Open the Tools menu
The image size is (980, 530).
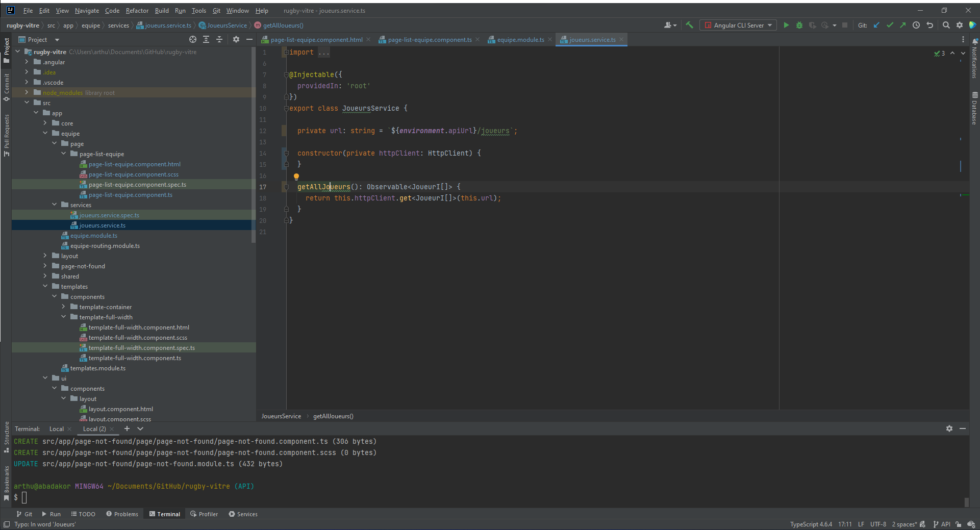tap(199, 10)
